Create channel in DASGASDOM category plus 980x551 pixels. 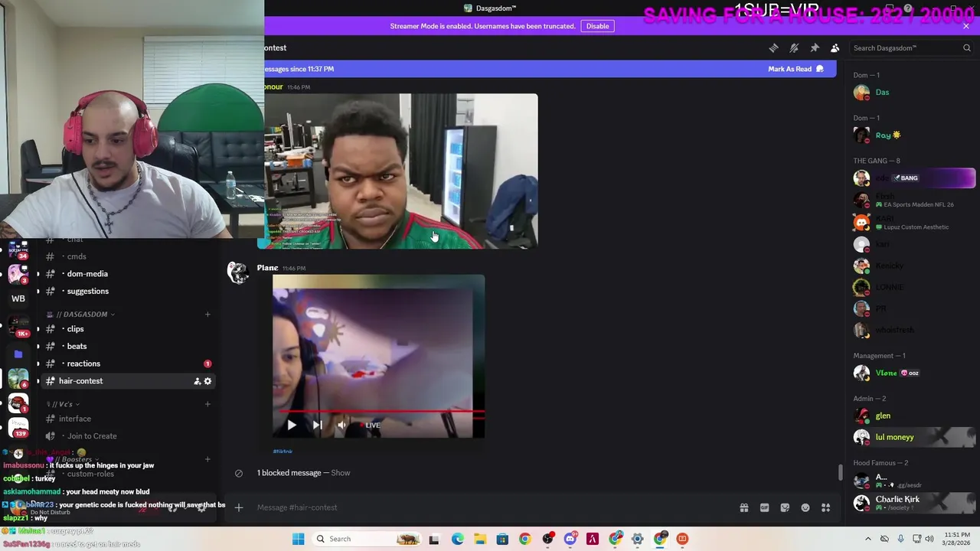[207, 315]
